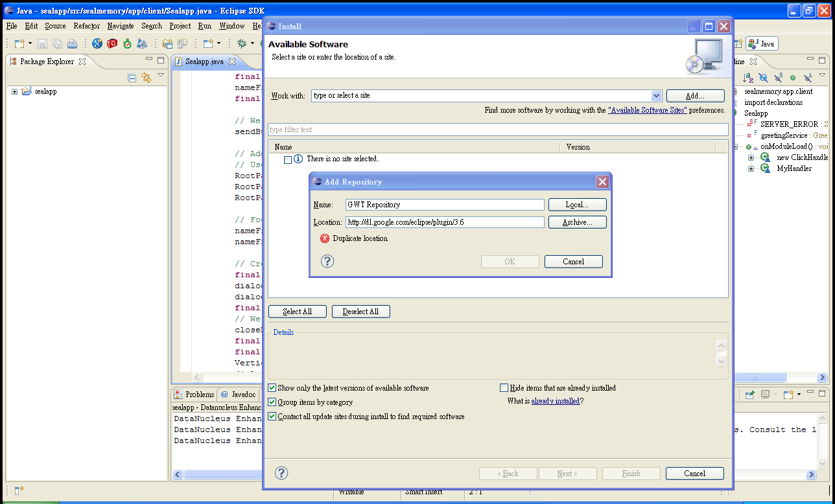The image size is (835, 504).
Task: Click the red GWT toolbar icon
Action: click(112, 44)
